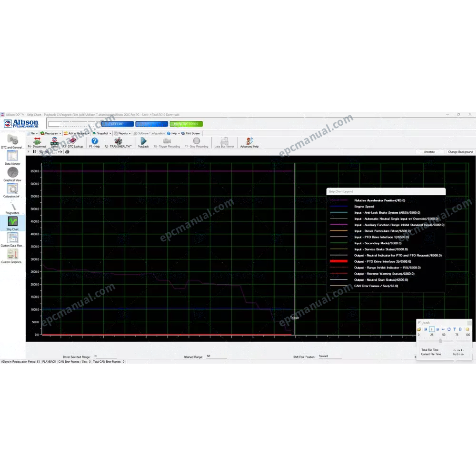Click Software Configuration menu item
Viewport: 476px width, 476px height.
click(x=149, y=133)
